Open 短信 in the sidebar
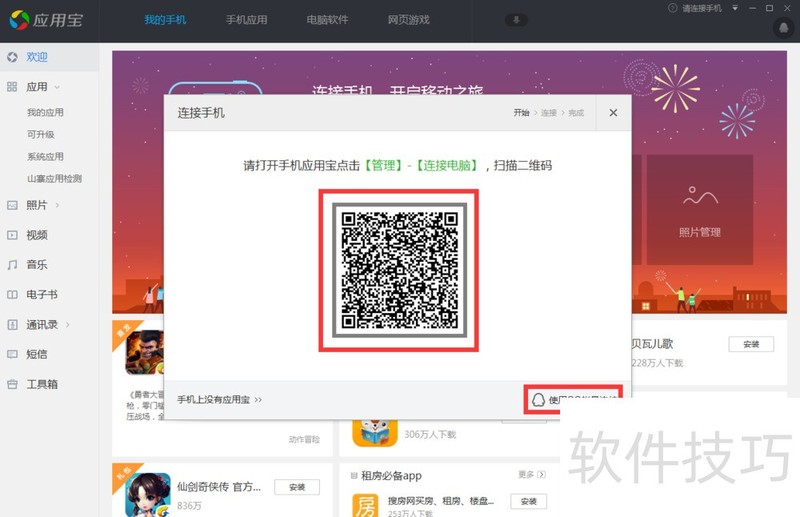The height and width of the screenshot is (517, 800). pyautogui.click(x=37, y=354)
